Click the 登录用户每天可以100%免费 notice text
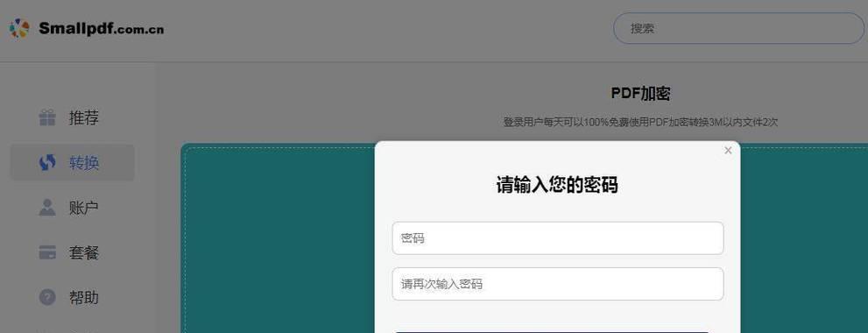This screenshot has width=868, height=333. [640, 122]
